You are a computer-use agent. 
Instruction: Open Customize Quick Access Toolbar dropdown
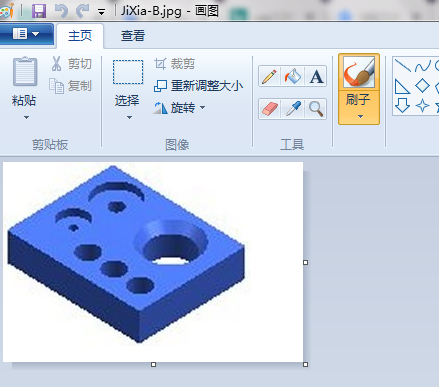click(102, 12)
